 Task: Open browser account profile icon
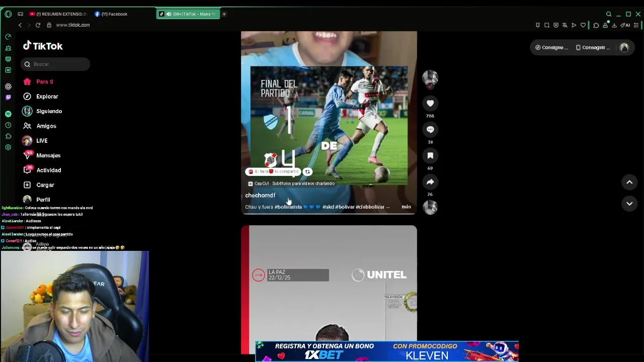coord(605,25)
